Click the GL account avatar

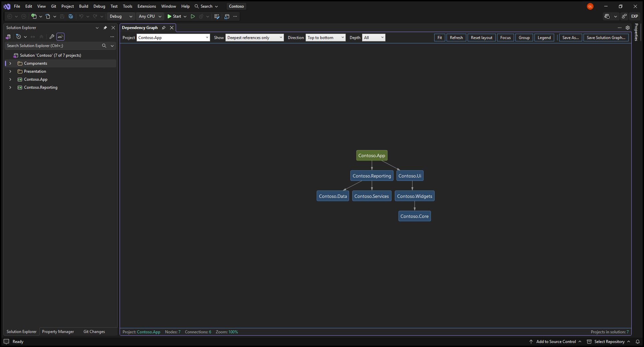[590, 6]
